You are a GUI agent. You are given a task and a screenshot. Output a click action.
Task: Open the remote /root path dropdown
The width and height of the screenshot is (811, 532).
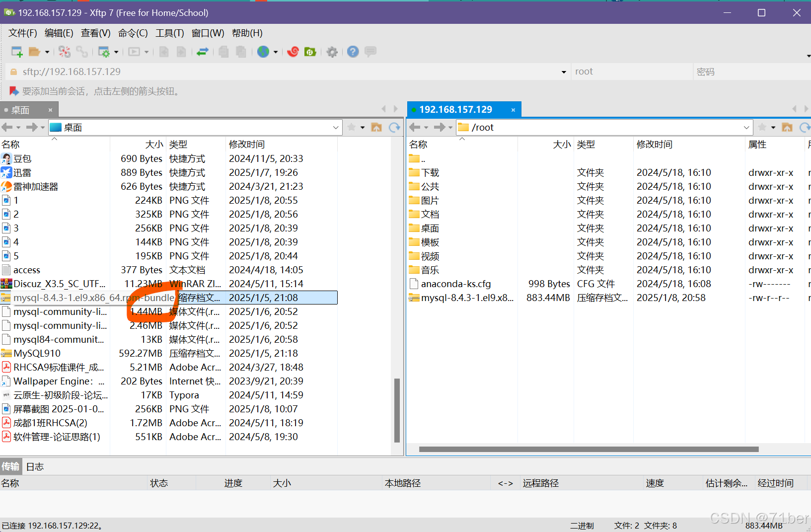746,128
